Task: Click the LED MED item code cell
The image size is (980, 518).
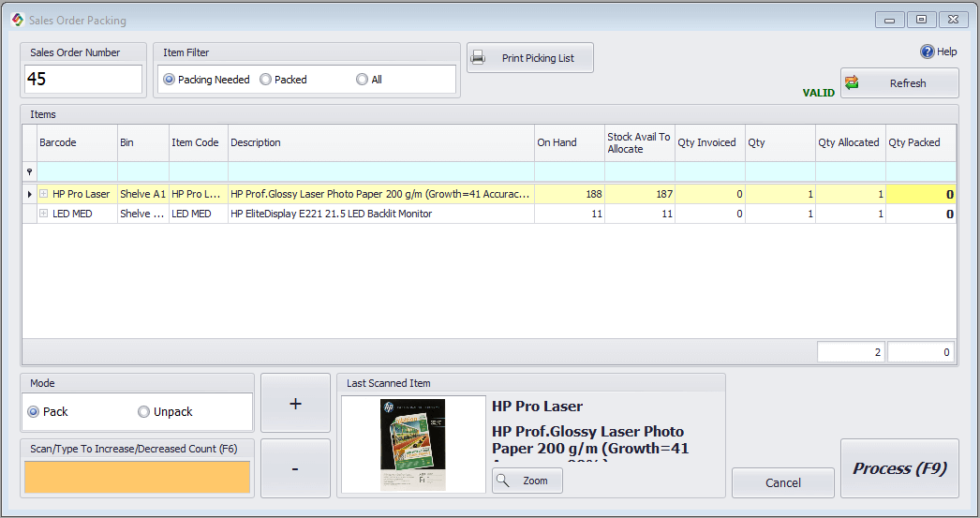Action: point(198,214)
